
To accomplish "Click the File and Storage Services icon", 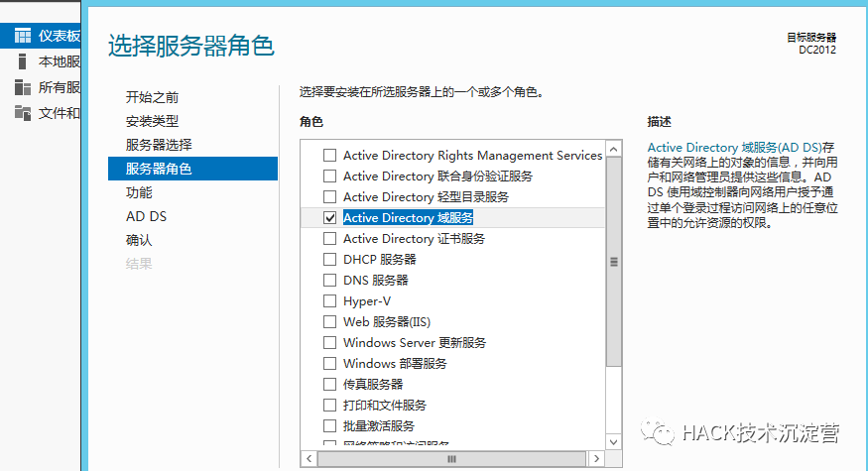I will point(22,112).
